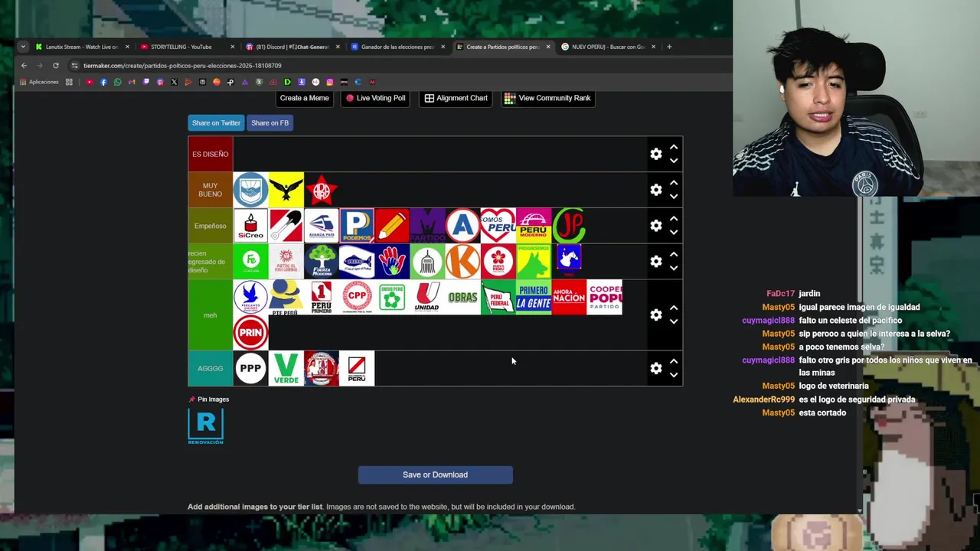The width and height of the screenshot is (980, 551).
Task: Open the tab list dropdown in Chrome
Action: coord(23,47)
